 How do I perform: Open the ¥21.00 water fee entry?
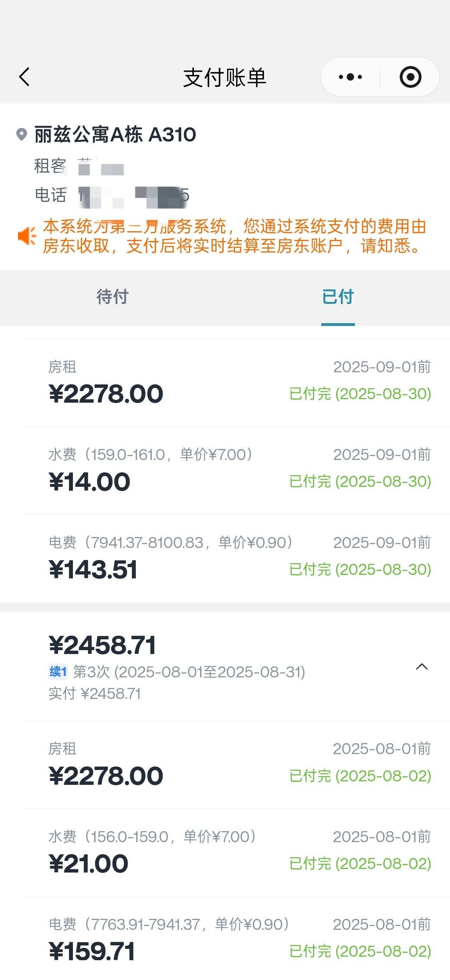[x=88, y=864]
